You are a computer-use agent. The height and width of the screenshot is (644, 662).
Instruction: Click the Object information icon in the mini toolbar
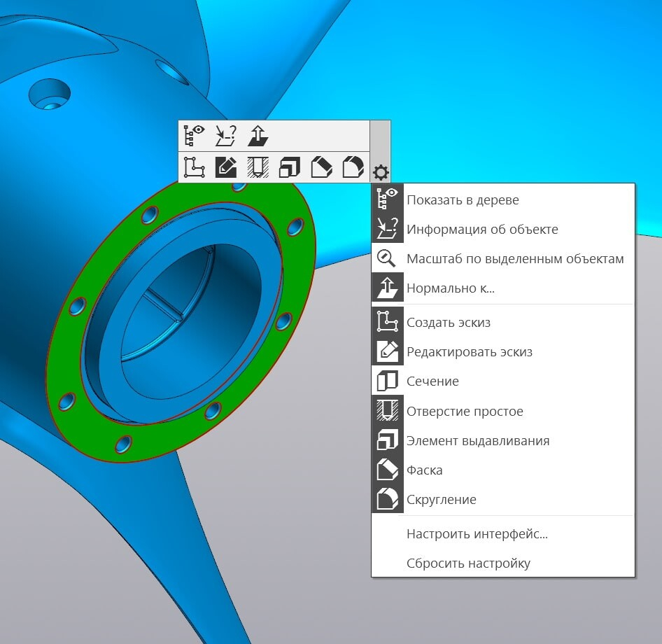click(x=226, y=136)
